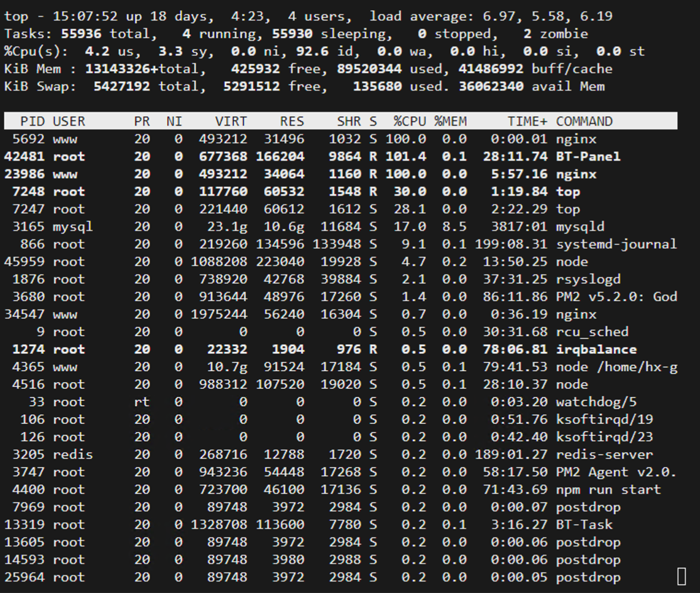Click the USER column header
The height and width of the screenshot is (593, 700).
coord(68,121)
